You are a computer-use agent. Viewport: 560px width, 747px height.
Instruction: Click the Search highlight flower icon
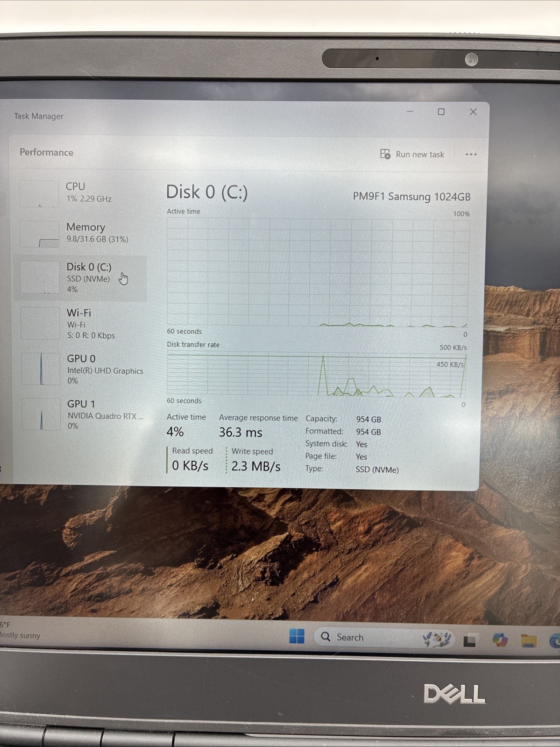pos(437,639)
